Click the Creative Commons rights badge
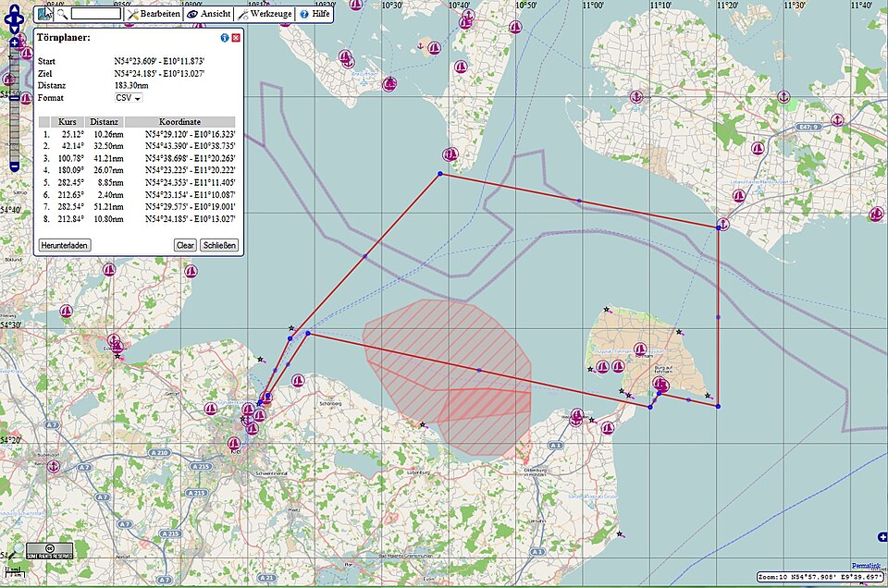The height and width of the screenshot is (588, 888). tap(49, 548)
